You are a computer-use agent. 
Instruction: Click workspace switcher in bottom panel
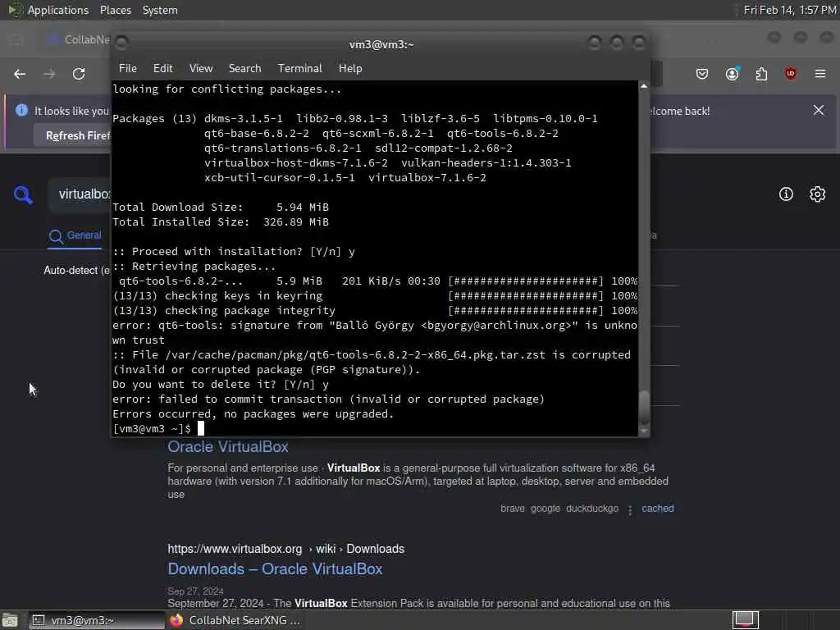tap(745, 620)
